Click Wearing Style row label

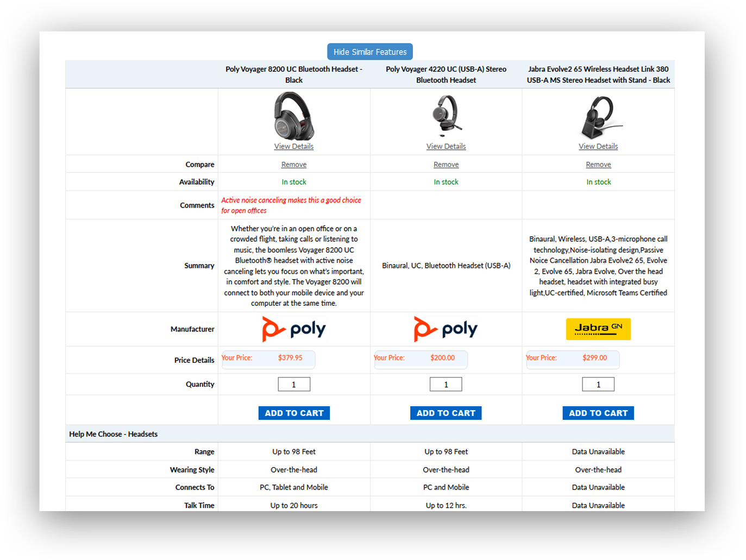pos(192,470)
